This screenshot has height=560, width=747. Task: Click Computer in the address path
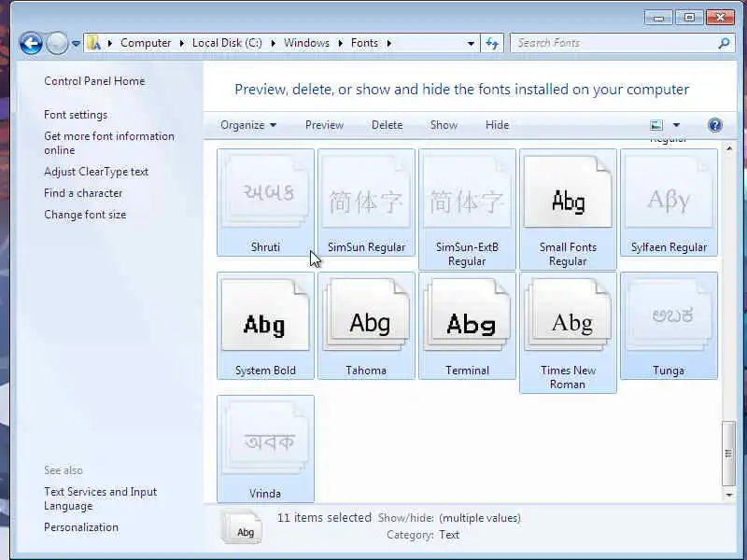[x=146, y=43]
